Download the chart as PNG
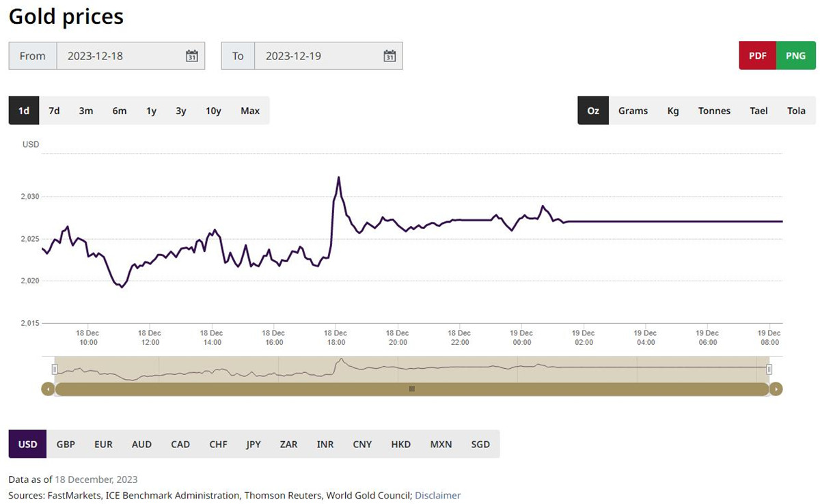820x504 pixels. tap(796, 56)
